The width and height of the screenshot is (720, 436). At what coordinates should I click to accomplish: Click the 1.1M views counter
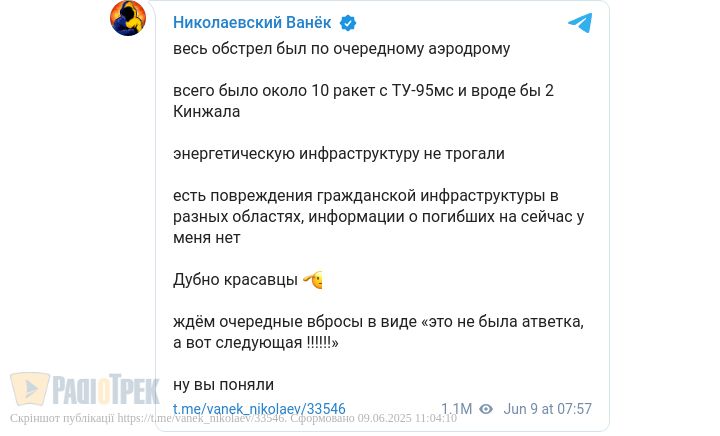(456, 409)
